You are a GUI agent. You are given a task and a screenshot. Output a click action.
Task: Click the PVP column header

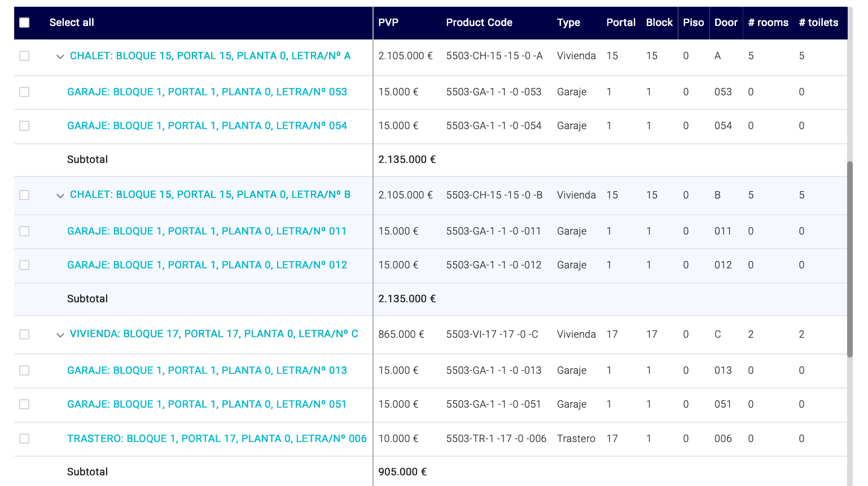[388, 23]
